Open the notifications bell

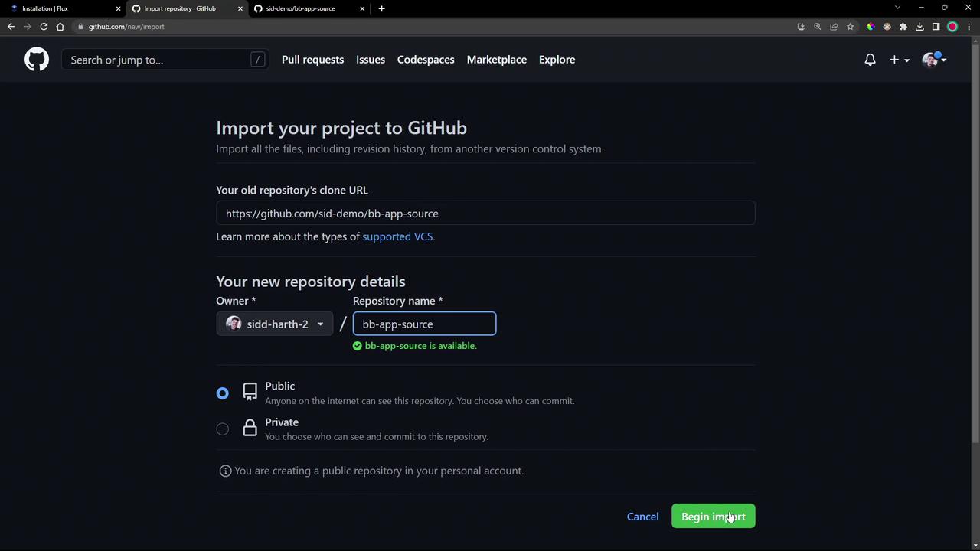(870, 60)
